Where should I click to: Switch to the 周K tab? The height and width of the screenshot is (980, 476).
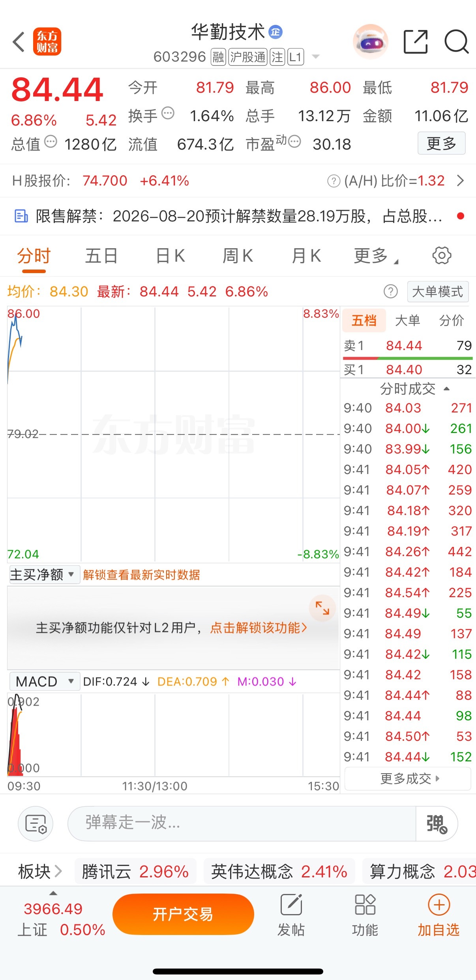click(238, 256)
